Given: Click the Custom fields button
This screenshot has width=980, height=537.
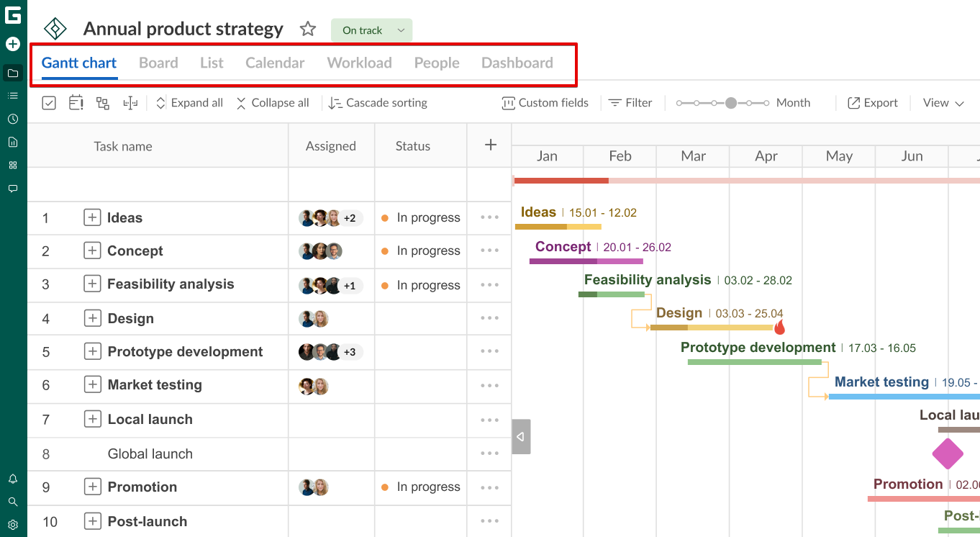Looking at the screenshot, I should pos(545,103).
